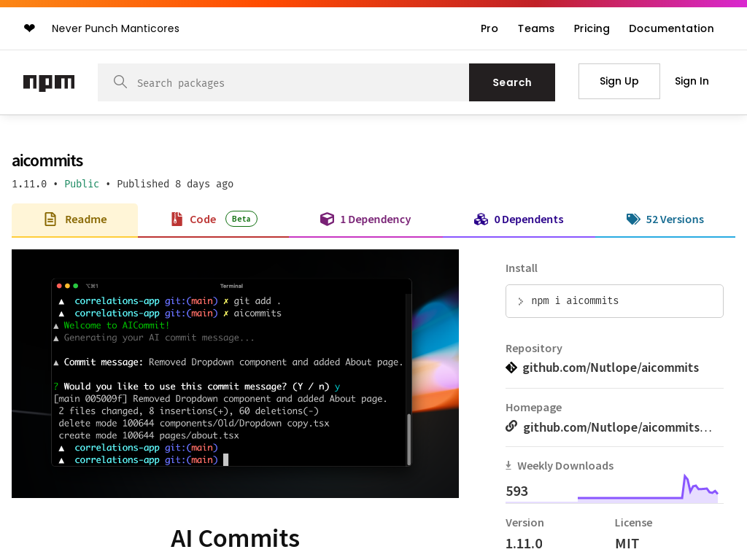Viewport: 747px width, 560px height.
Task: Show the 52 Versions tab
Action: [665, 219]
